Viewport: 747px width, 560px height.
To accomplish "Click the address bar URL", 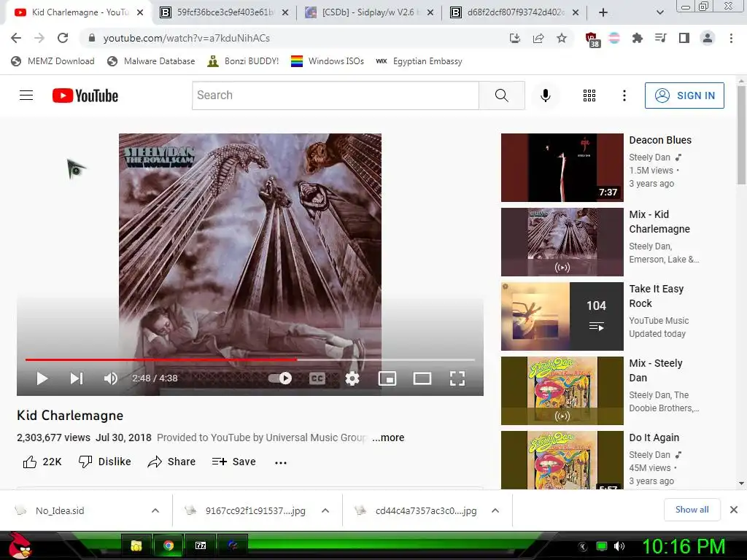I will coord(186,38).
